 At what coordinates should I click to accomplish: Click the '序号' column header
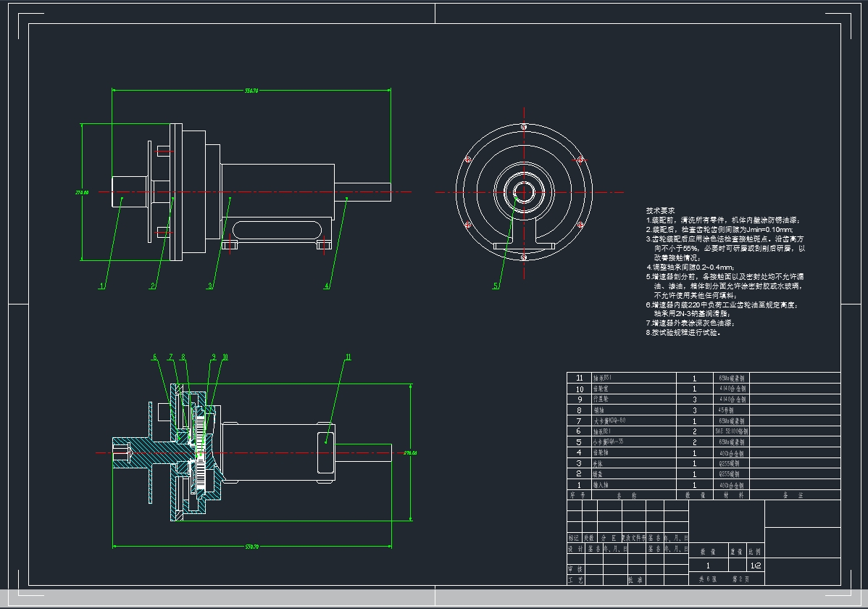(x=578, y=495)
